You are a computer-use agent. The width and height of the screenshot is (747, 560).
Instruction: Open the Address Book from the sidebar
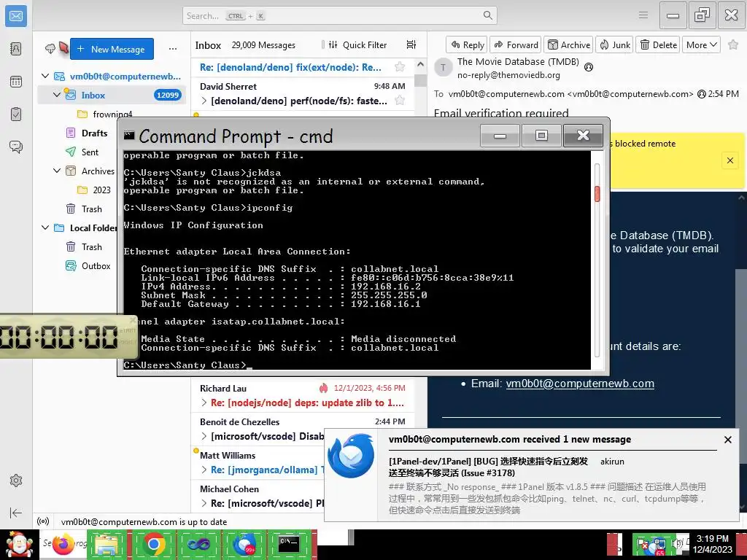[16, 49]
